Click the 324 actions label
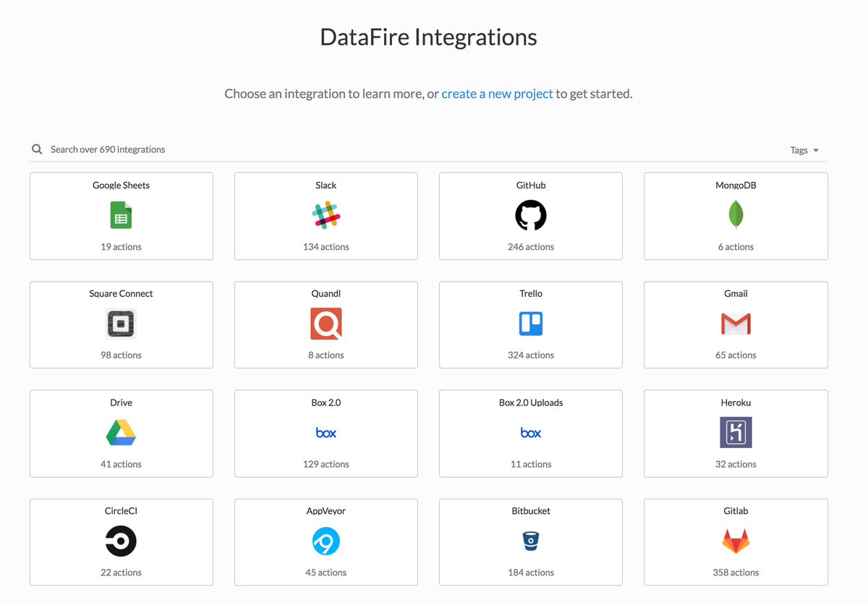 click(531, 355)
